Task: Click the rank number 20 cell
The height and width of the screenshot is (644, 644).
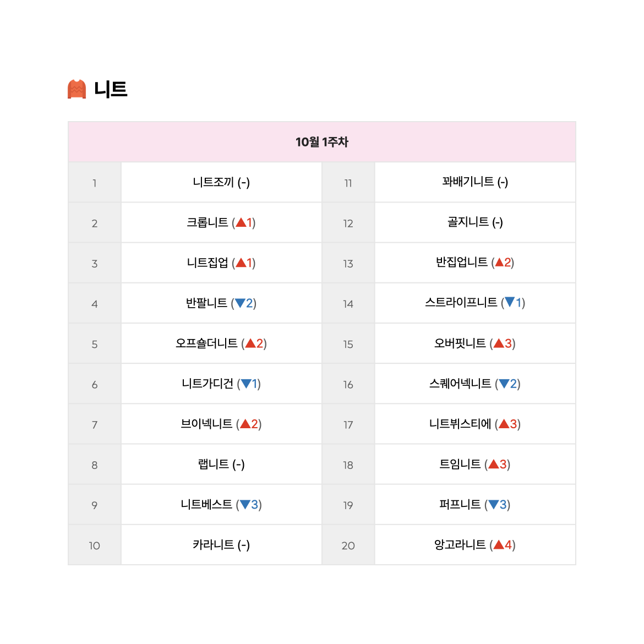Action: click(348, 545)
